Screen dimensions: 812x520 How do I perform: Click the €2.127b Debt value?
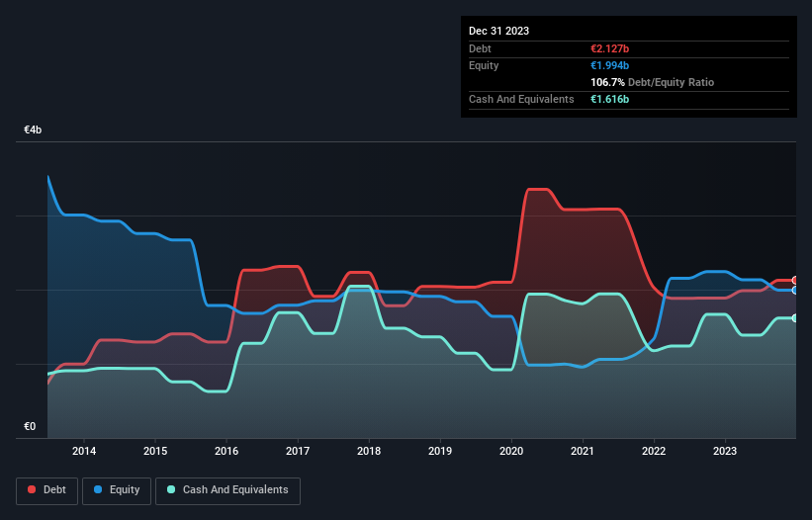pos(609,48)
